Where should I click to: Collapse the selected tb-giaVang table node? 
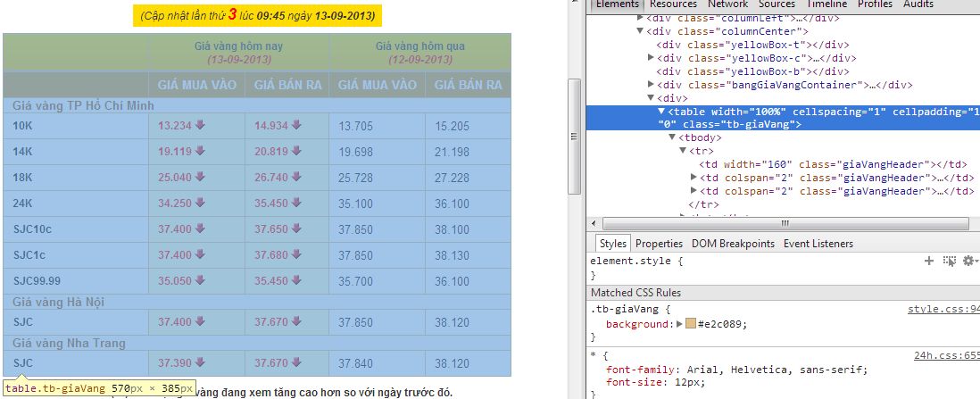point(661,112)
